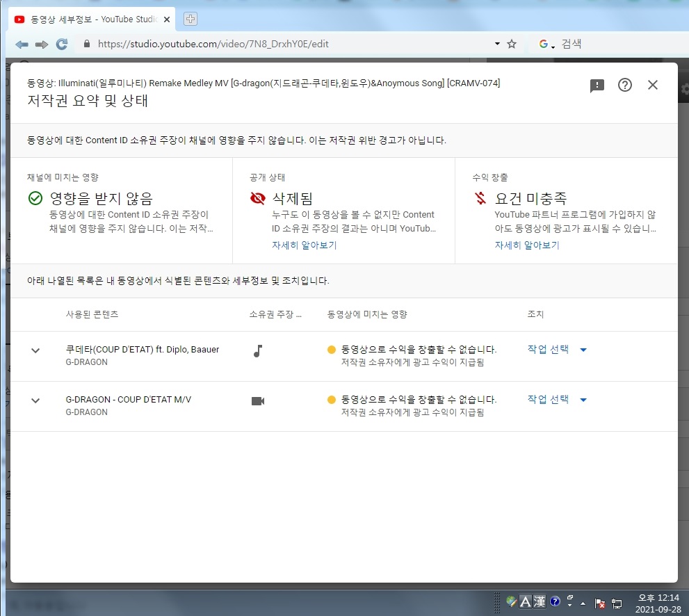Viewport: 689px width, 616px height.
Task: Open the address bar history dropdown arrow
Action: (497, 44)
